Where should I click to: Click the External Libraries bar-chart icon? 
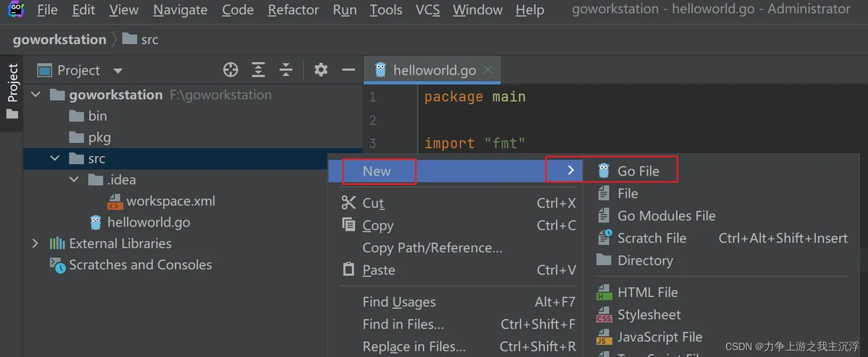coord(57,244)
